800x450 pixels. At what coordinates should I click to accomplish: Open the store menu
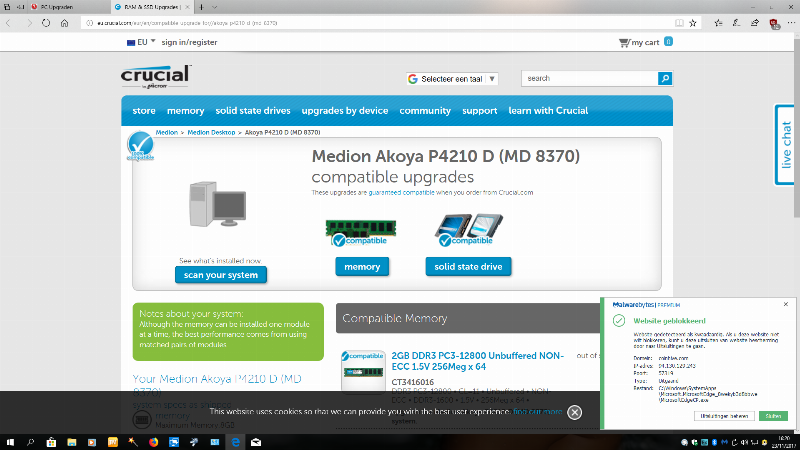144,111
